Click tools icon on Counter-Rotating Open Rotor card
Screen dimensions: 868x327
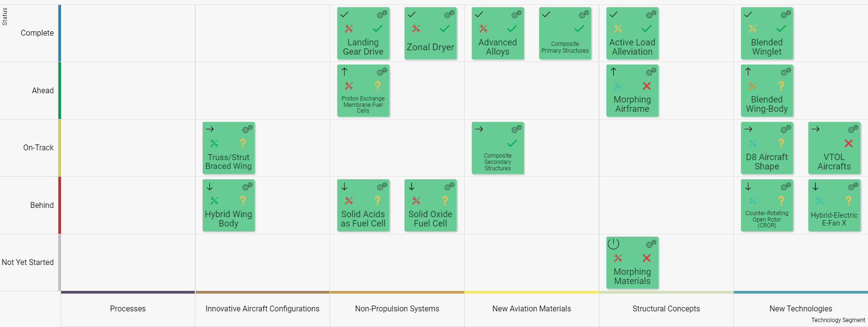753,201
